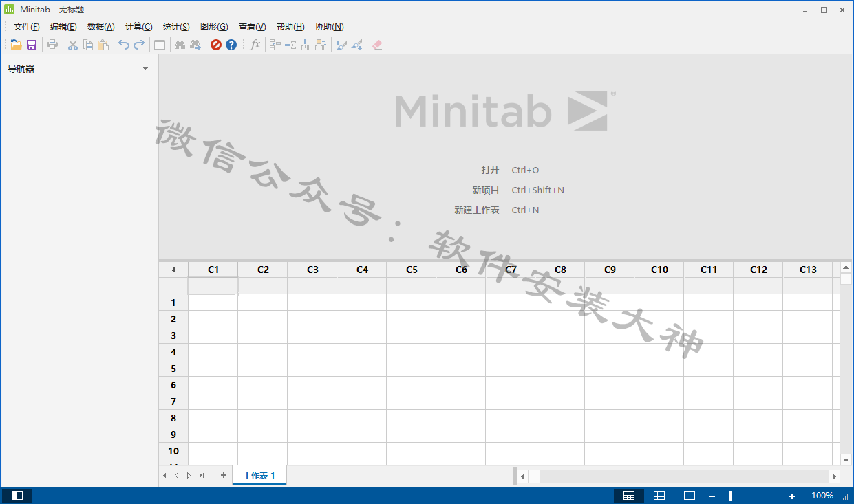
Task: Select row 3 header in worksheet
Action: (x=173, y=336)
